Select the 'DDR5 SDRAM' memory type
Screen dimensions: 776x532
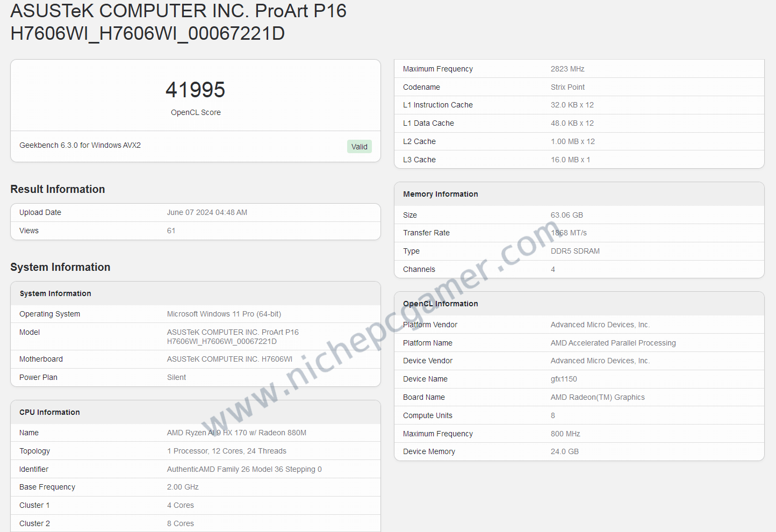tap(575, 251)
